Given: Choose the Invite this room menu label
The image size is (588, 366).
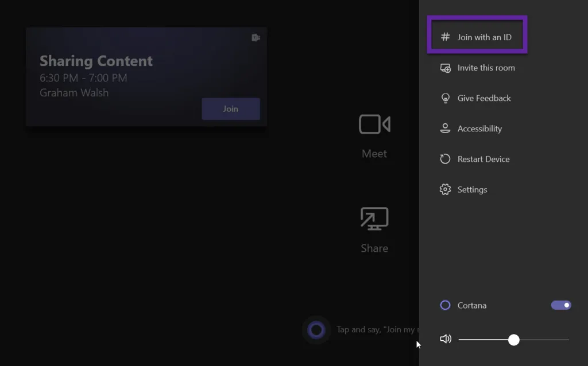Looking at the screenshot, I should click(x=486, y=68).
